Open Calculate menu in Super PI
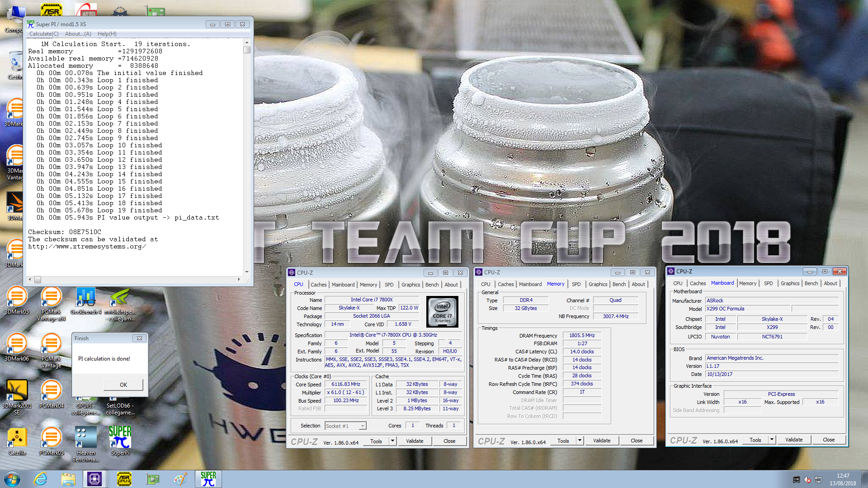This screenshot has width=868, height=488. (x=44, y=34)
